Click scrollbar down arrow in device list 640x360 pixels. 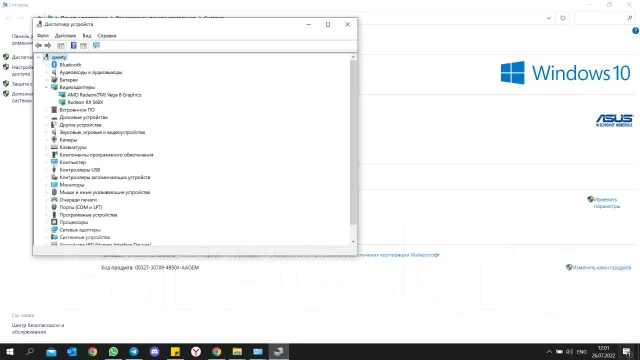[x=353, y=242]
